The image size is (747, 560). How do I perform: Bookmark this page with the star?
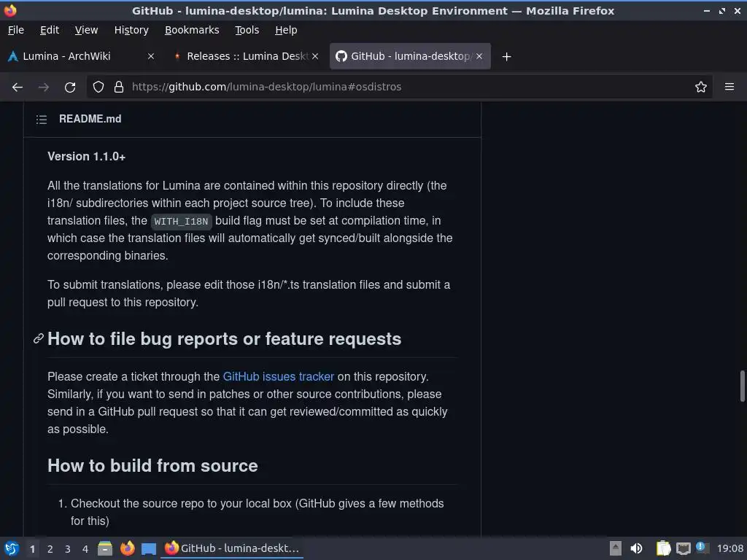click(700, 87)
